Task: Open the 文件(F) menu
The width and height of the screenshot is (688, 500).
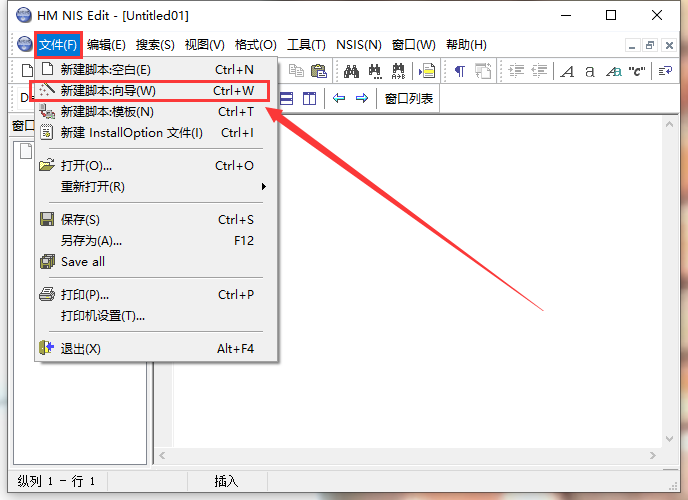Action: pyautogui.click(x=58, y=44)
